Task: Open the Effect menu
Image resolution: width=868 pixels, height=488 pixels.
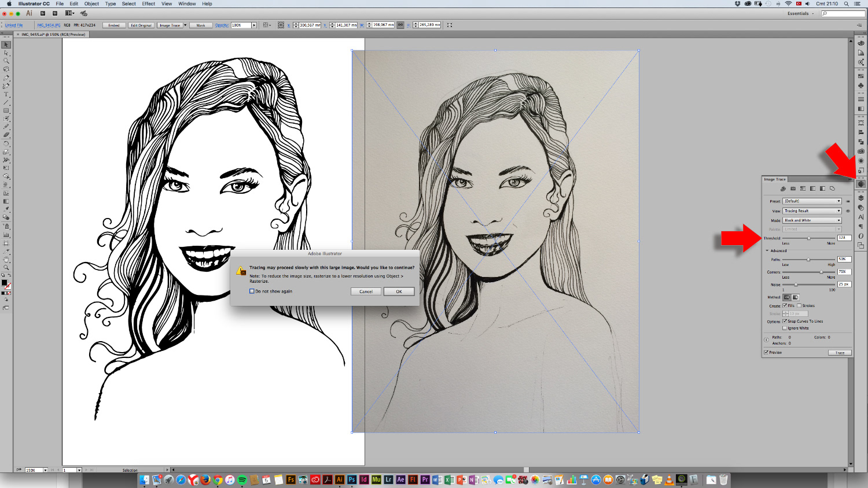Action: coord(148,3)
